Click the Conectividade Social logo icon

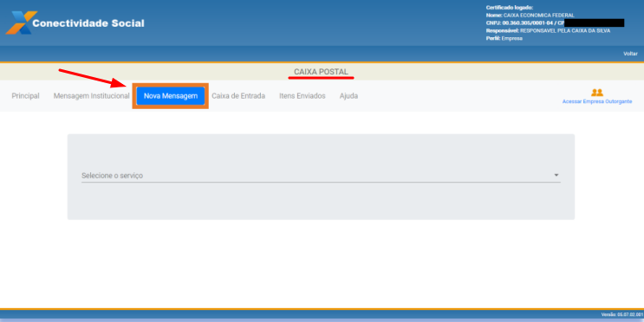coord(21,23)
